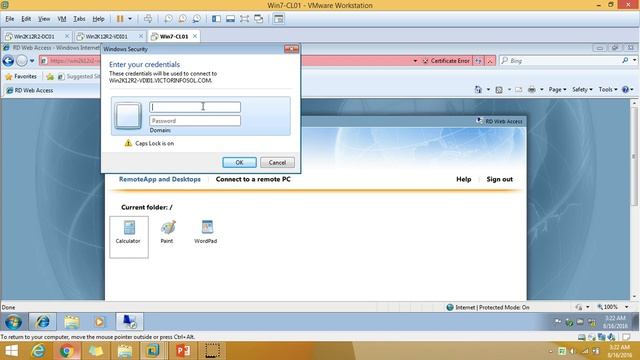This screenshot has height=360, width=640.
Task: Go back in Internet Explorer
Action: [8, 61]
